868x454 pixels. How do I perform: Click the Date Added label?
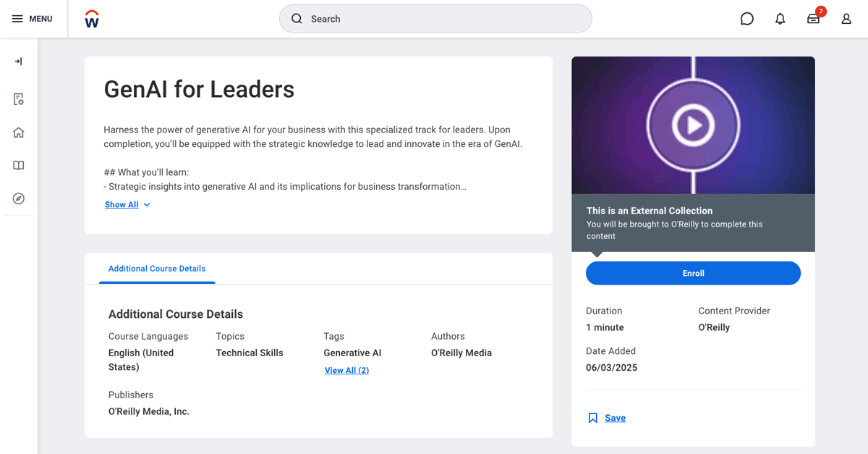pyautogui.click(x=610, y=350)
